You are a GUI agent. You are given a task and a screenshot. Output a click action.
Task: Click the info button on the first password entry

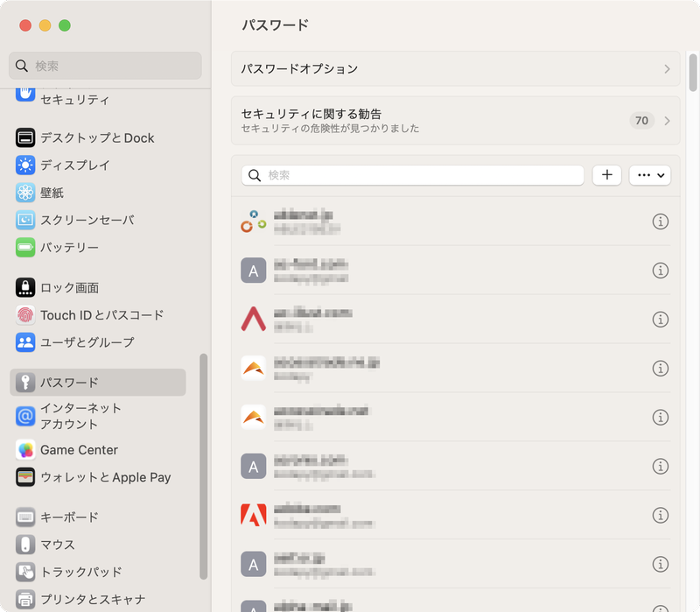point(661,222)
